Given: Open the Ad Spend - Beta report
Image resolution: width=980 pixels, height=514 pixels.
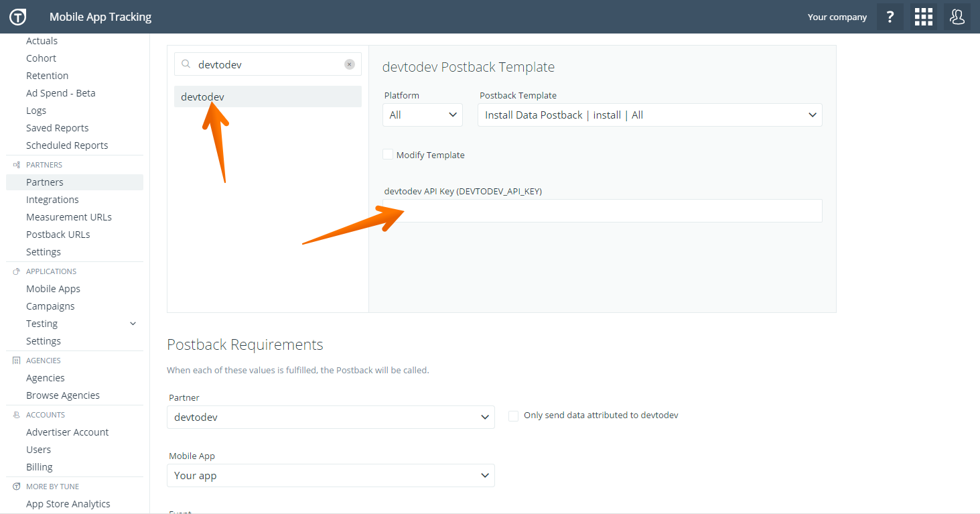Looking at the screenshot, I should 60,93.
